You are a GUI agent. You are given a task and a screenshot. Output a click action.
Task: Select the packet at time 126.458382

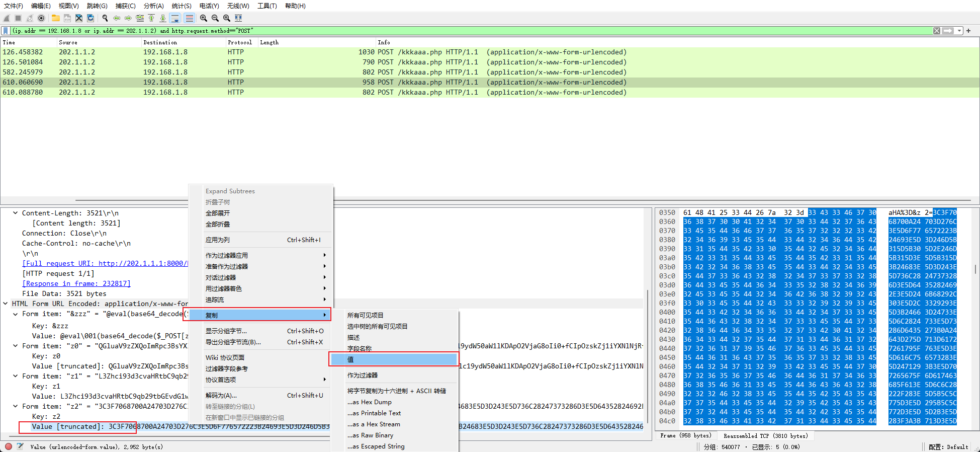point(490,52)
